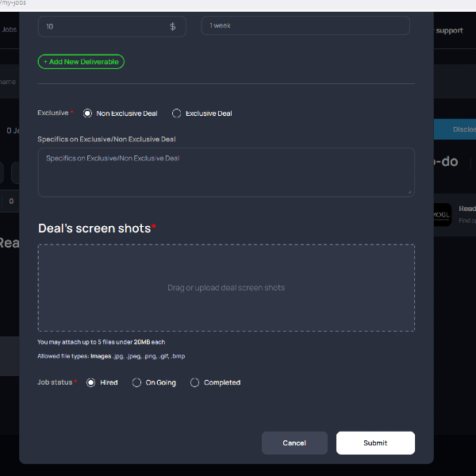Click the textarea resize handle corner
Viewport: 476px width, 476px height.
(x=409, y=192)
